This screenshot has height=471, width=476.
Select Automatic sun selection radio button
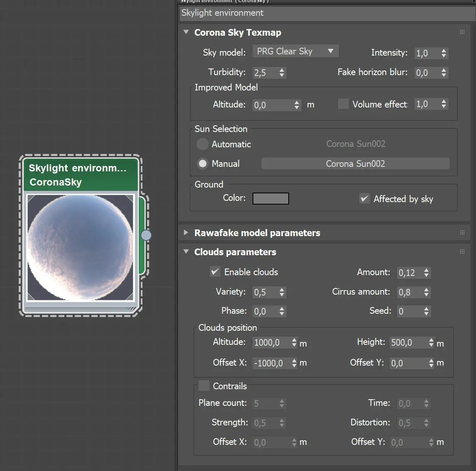202,144
